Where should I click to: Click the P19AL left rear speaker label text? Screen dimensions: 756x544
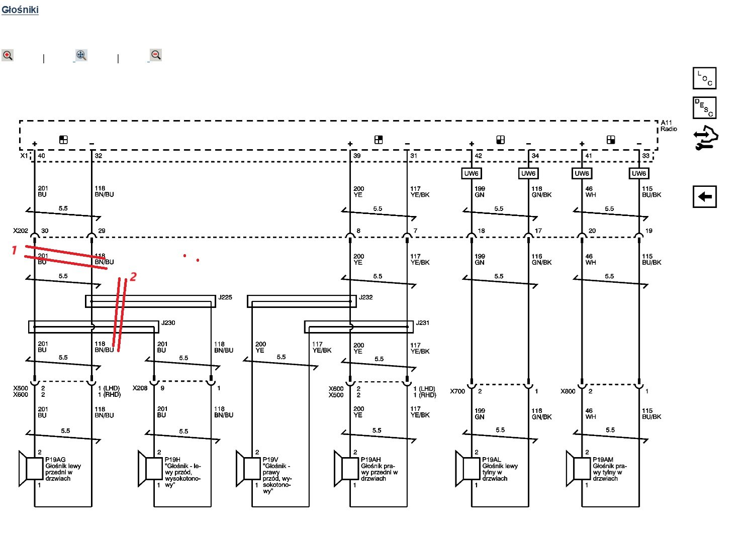[x=499, y=469]
